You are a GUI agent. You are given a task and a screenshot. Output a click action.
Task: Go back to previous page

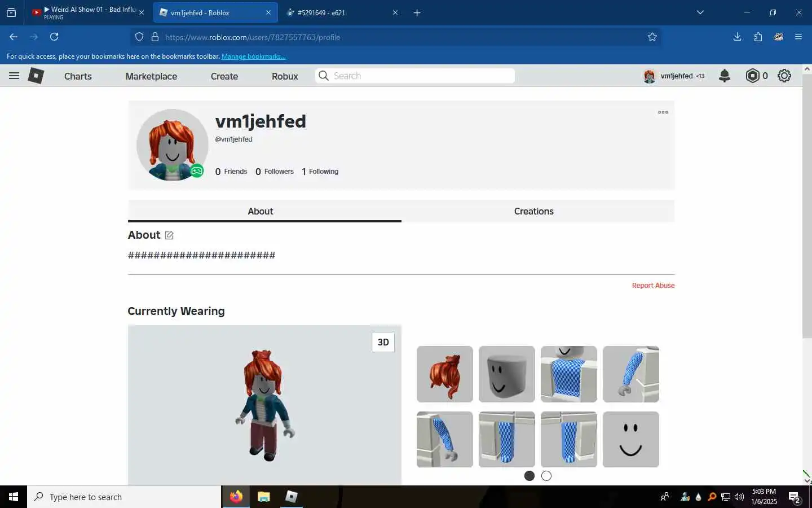[x=14, y=37]
